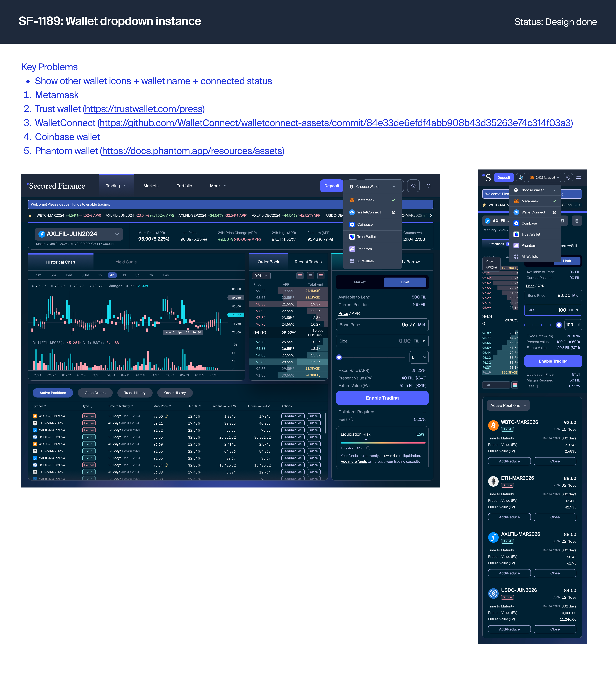Open AXLFIL-JUN2024 market selector dropdown
Screen dimensions: 616x673
[x=79, y=234]
